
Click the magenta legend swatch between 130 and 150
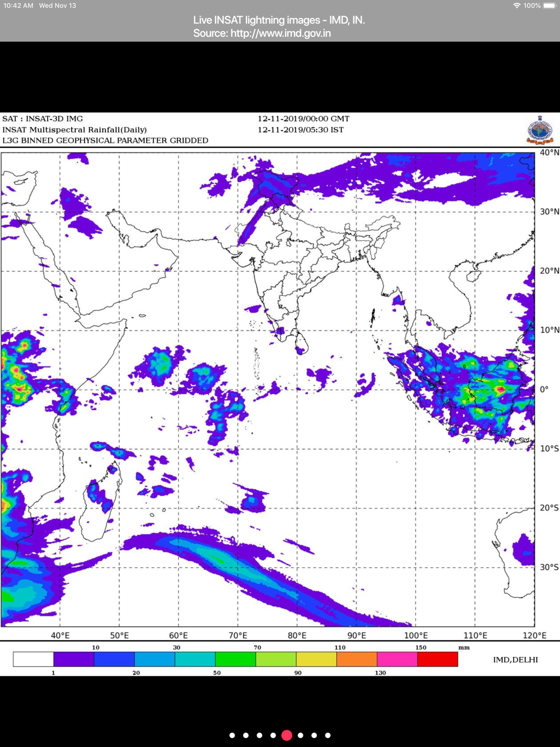(397, 659)
